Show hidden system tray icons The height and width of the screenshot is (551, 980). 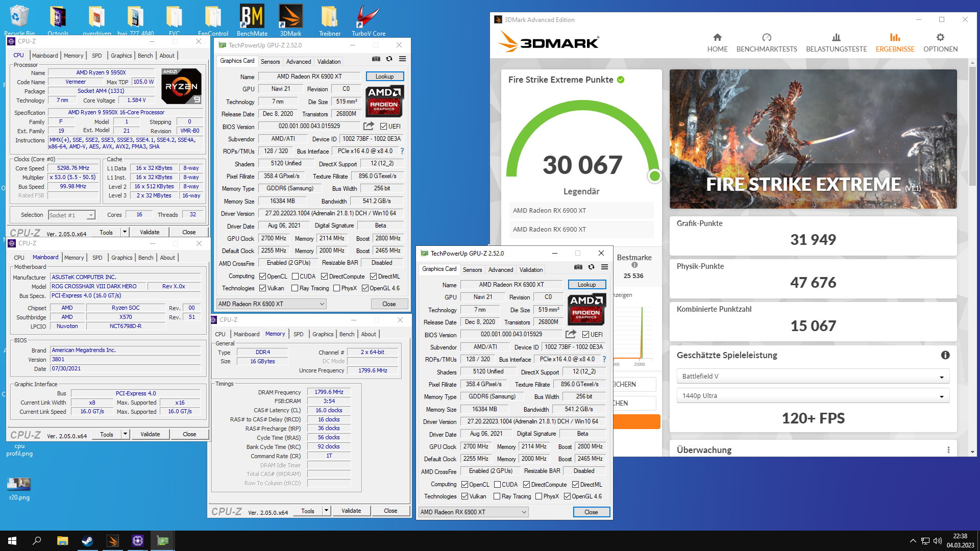(913, 541)
